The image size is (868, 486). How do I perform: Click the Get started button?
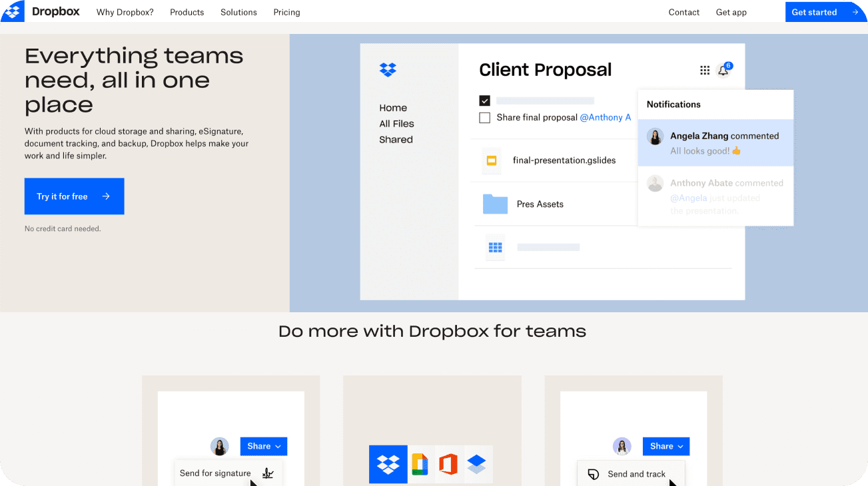(x=826, y=12)
